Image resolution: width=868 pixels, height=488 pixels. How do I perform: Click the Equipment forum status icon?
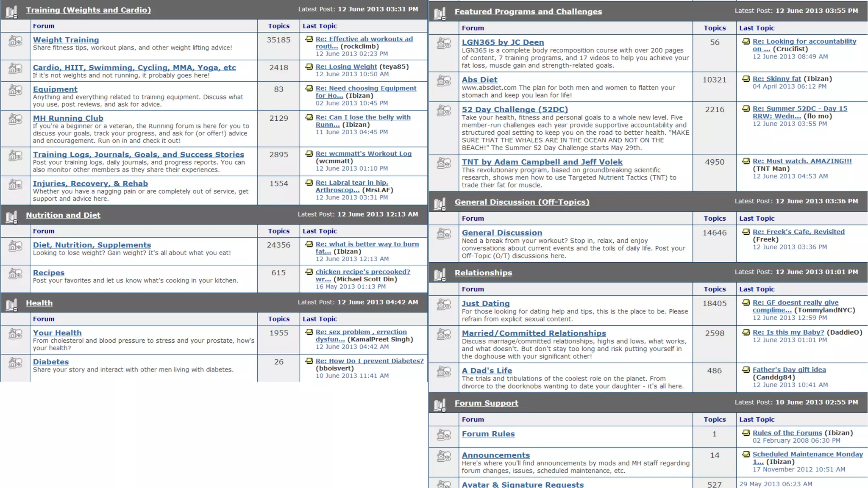(x=15, y=91)
